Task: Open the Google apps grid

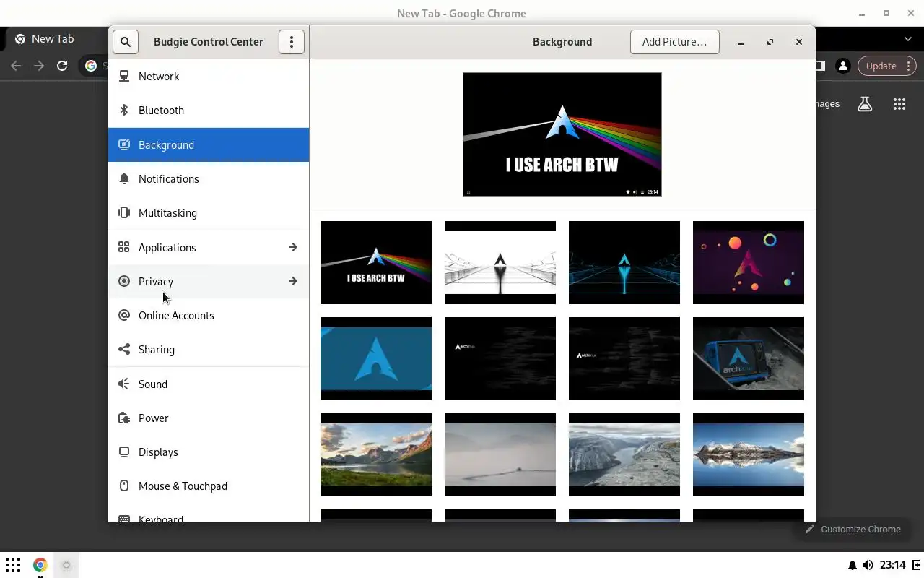Action: pos(899,104)
